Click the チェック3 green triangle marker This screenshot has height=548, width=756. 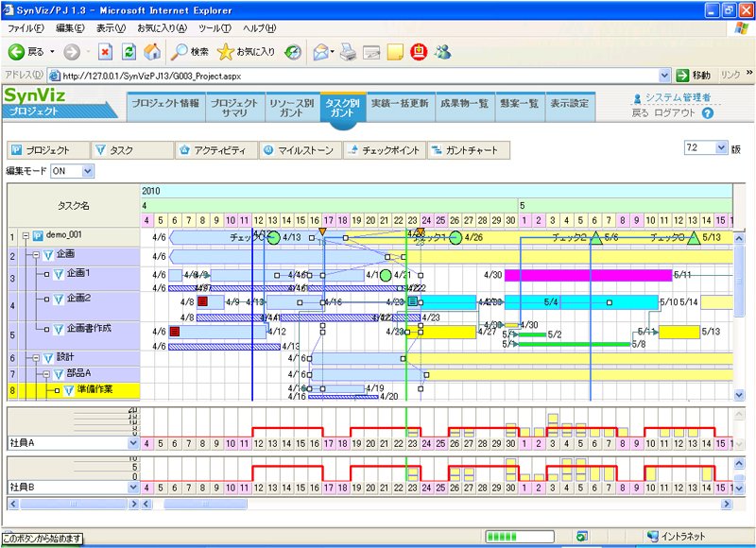[694, 237]
